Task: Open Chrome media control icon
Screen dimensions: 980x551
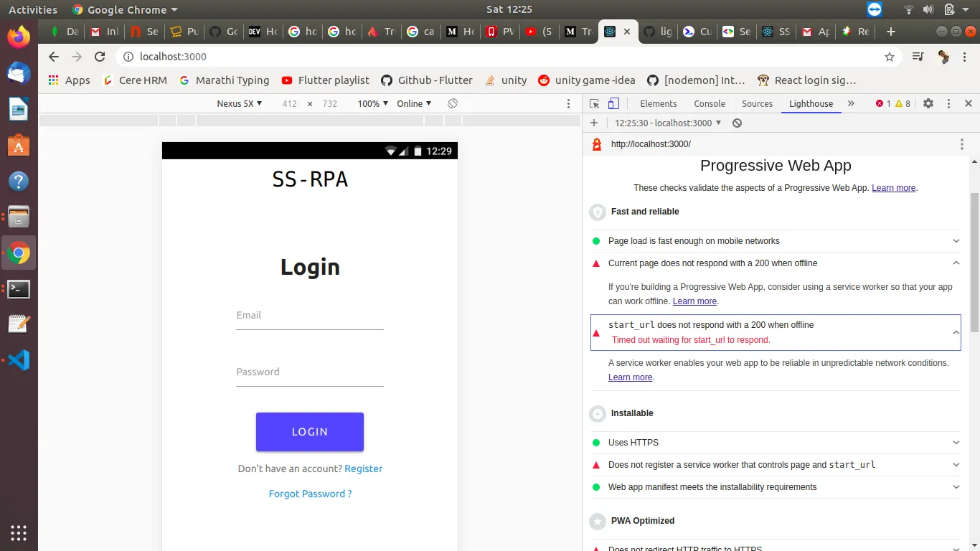Action: pos(918,57)
